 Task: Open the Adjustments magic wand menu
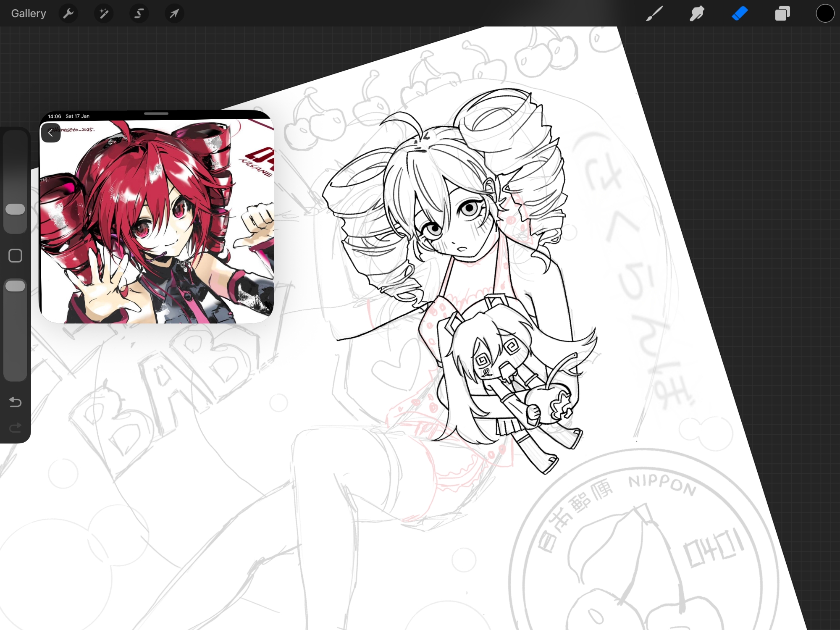pos(103,14)
